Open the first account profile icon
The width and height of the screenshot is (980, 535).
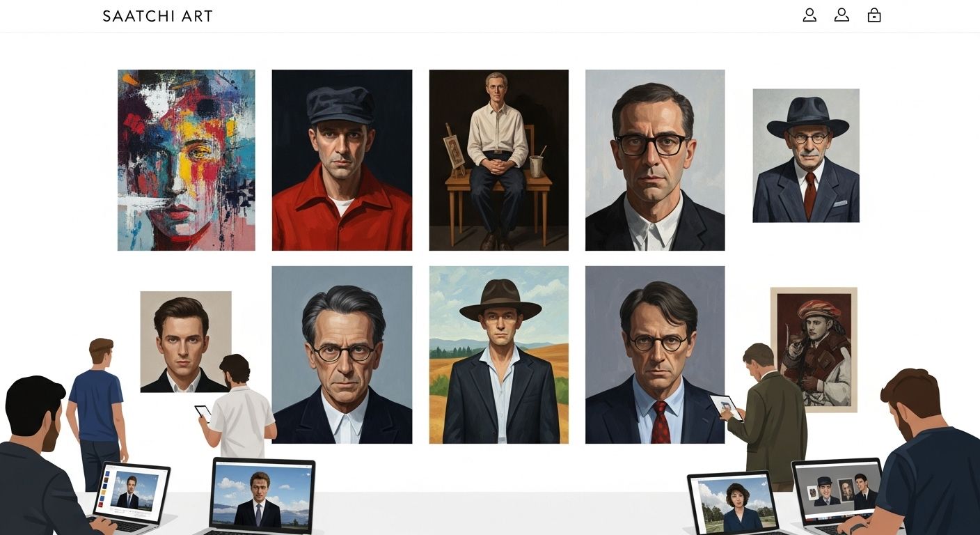(x=809, y=15)
